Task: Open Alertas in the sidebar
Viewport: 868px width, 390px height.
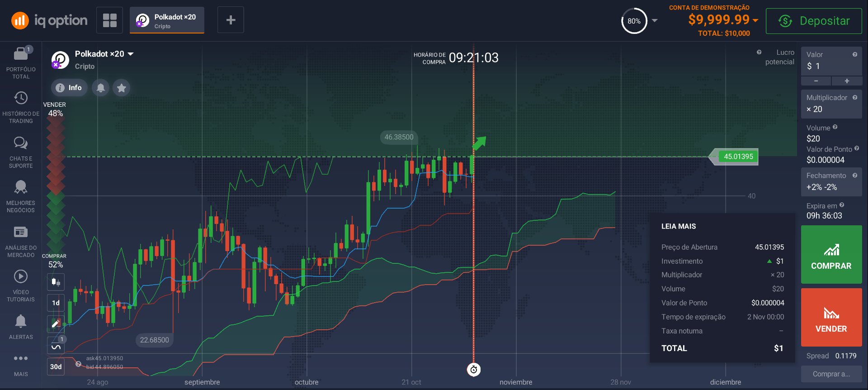Action: [x=21, y=327]
